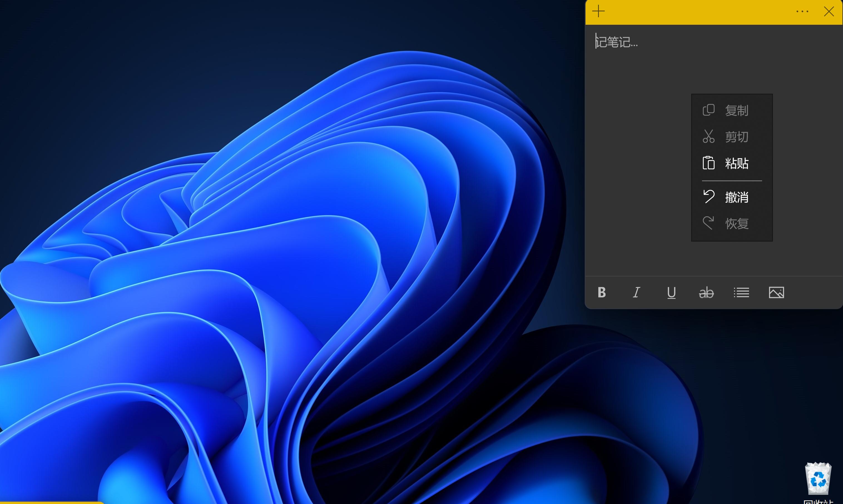Create a new note with plus icon

pyautogui.click(x=598, y=12)
